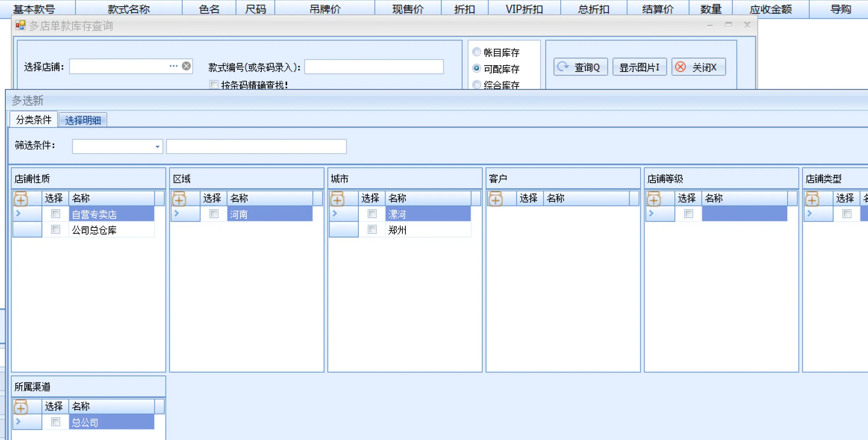Viewport: 868px width, 440px height.
Task: Clear the 选择店铺 field with X icon
Action: [x=186, y=66]
